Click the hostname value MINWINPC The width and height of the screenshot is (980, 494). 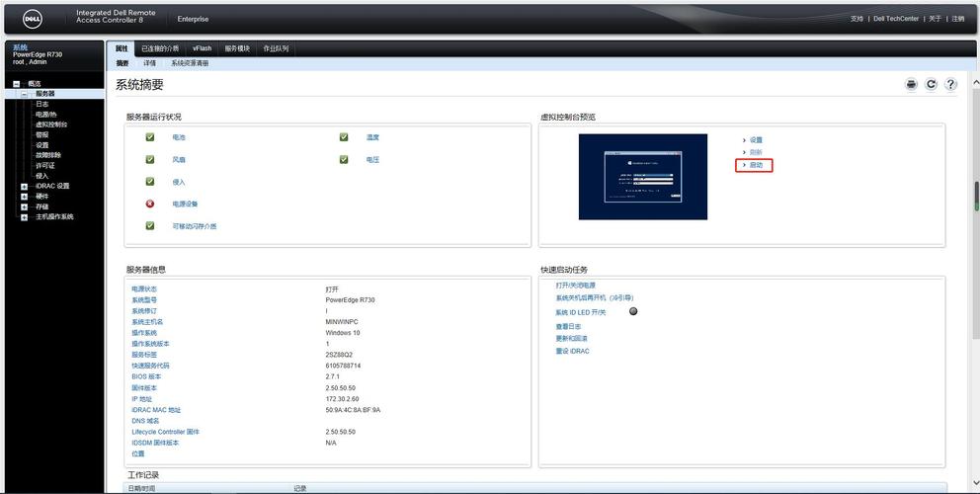tap(342, 322)
